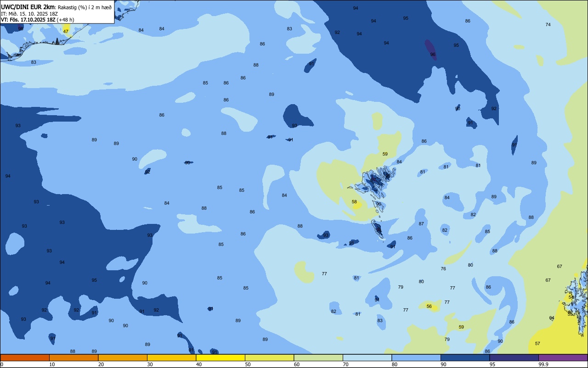
Task: Click the map value '47' in yellow patch
Action: [66, 32]
